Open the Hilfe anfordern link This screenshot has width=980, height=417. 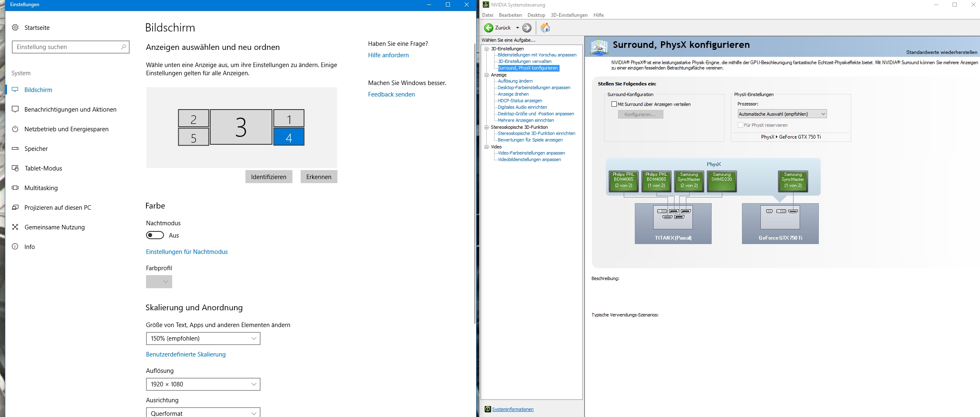(388, 55)
